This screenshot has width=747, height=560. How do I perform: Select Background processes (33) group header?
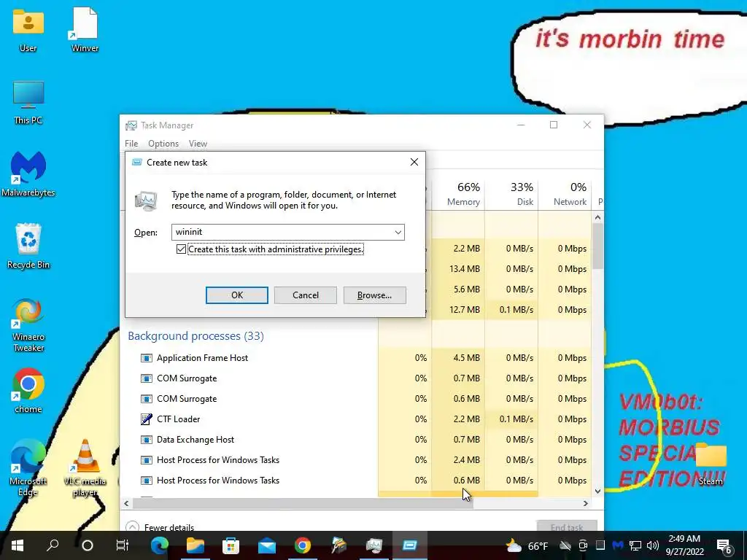(196, 336)
